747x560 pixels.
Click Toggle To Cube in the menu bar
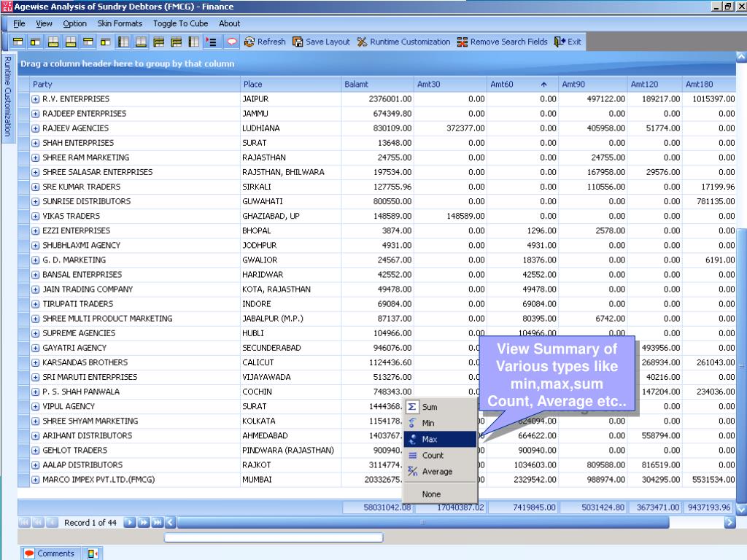point(180,23)
